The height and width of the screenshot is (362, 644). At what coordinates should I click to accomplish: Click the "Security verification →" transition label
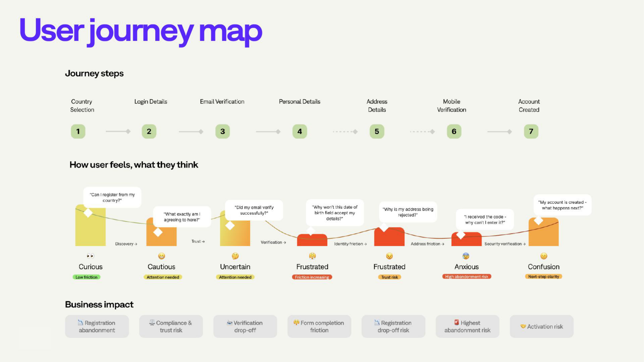(505, 244)
